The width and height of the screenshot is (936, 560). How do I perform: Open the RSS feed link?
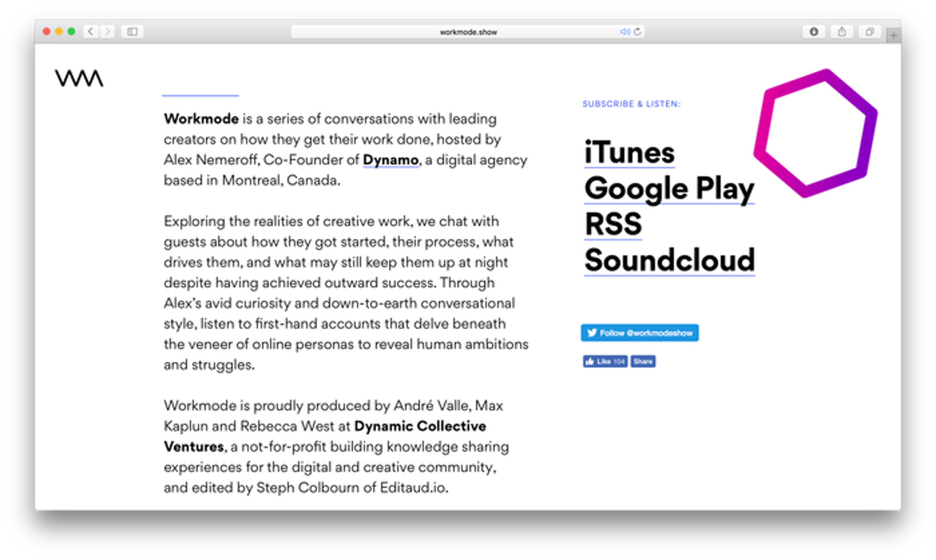(x=613, y=224)
